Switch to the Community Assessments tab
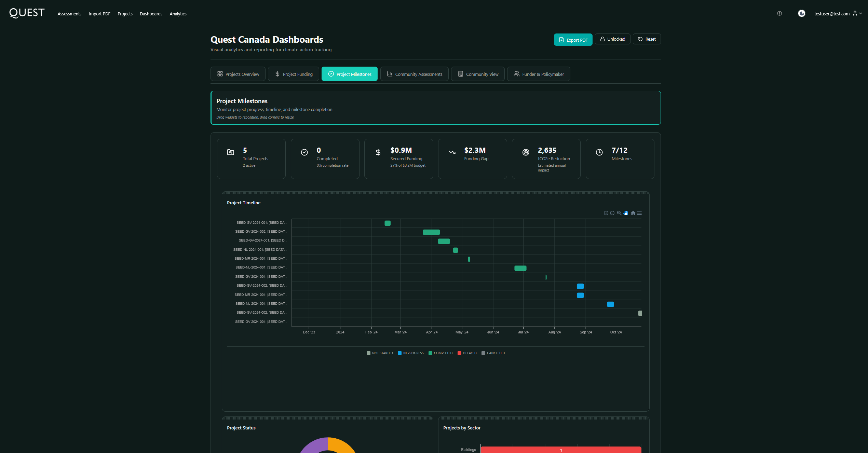The height and width of the screenshot is (453, 868). click(414, 74)
